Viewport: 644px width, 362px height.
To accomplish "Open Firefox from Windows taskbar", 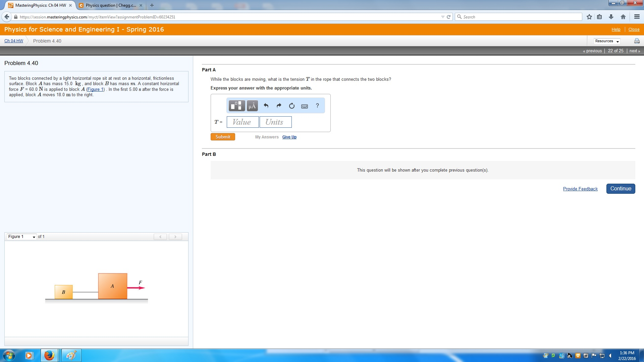I will click(x=49, y=355).
